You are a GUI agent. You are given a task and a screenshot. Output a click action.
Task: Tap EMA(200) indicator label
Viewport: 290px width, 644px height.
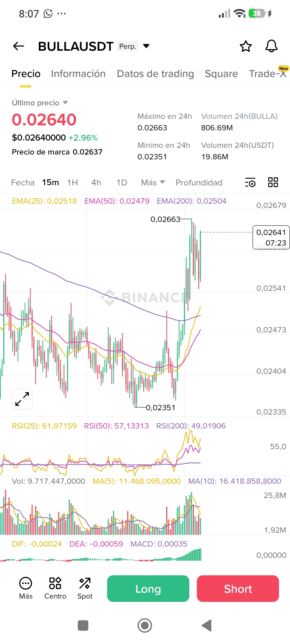(x=191, y=201)
